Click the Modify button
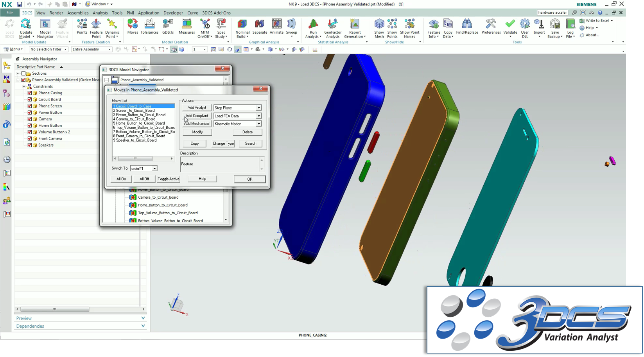The image size is (644, 357). (x=197, y=132)
